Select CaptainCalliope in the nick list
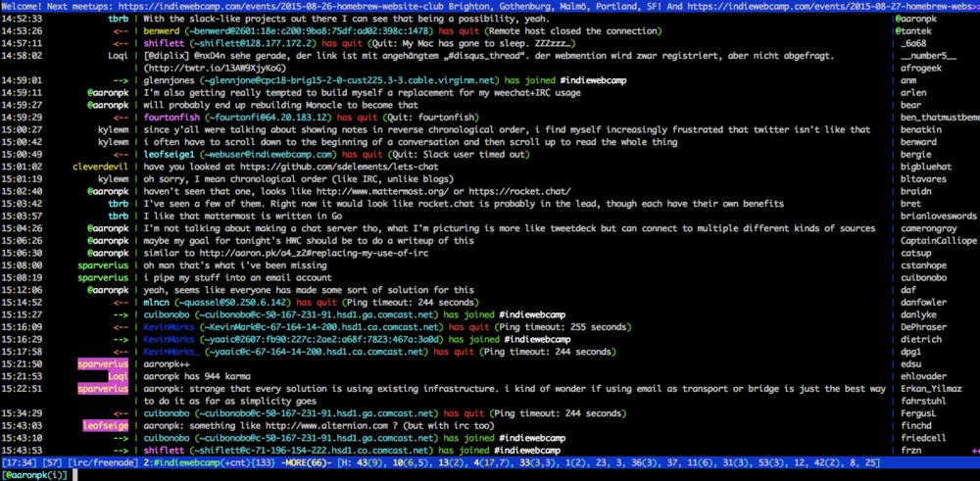 click(939, 240)
